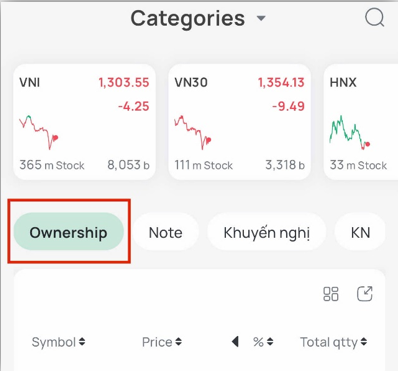Expand the Categories dropdown arrow
The width and height of the screenshot is (398, 371).
pyautogui.click(x=261, y=18)
